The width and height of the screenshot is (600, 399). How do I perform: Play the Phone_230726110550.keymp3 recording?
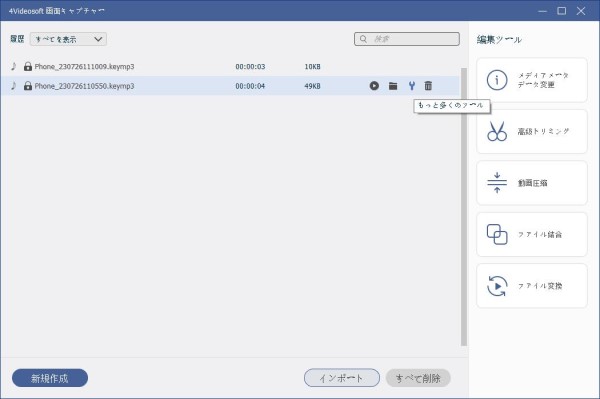coord(374,86)
